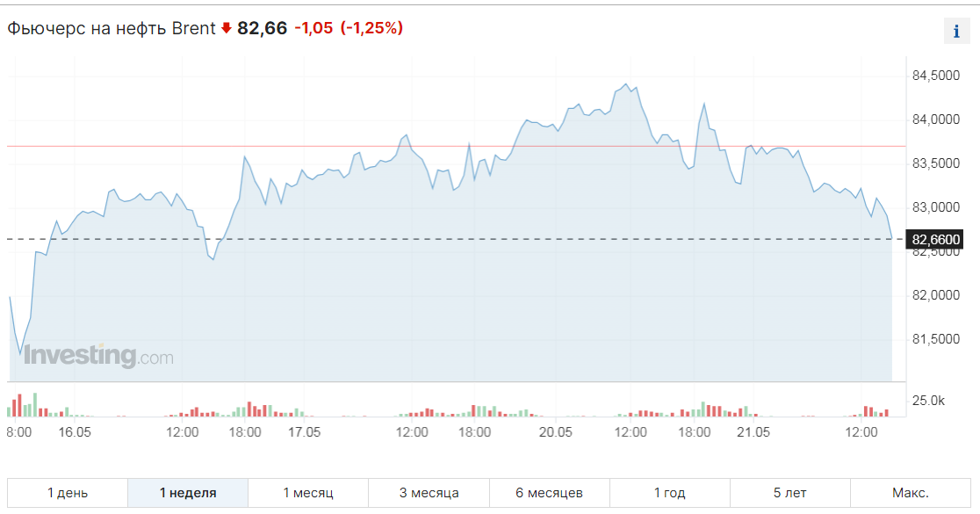Click the current price label 82,6600
This screenshot has height=514, width=980.
coord(936,239)
